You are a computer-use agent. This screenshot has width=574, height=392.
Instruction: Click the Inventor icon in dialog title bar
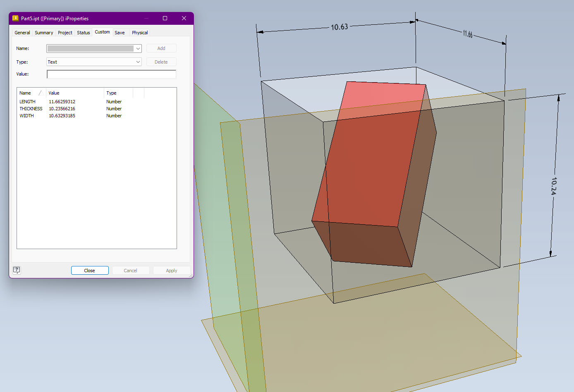pos(15,18)
